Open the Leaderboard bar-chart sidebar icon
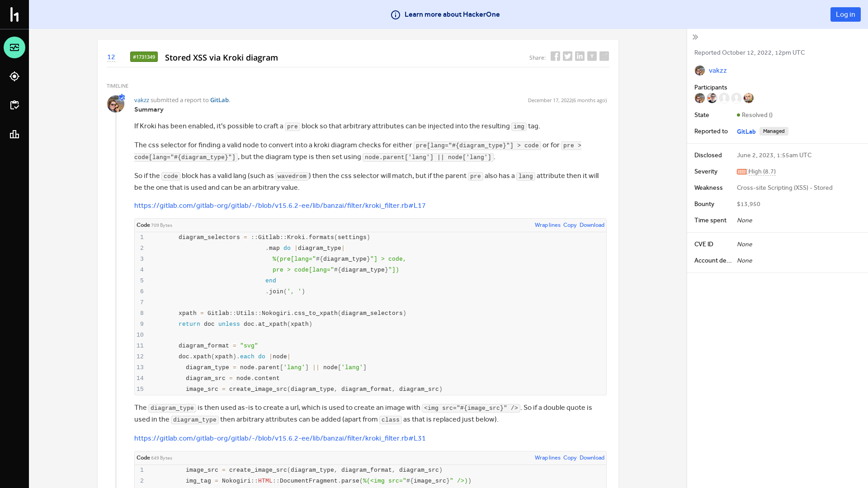868x488 pixels. pyautogui.click(x=14, y=134)
